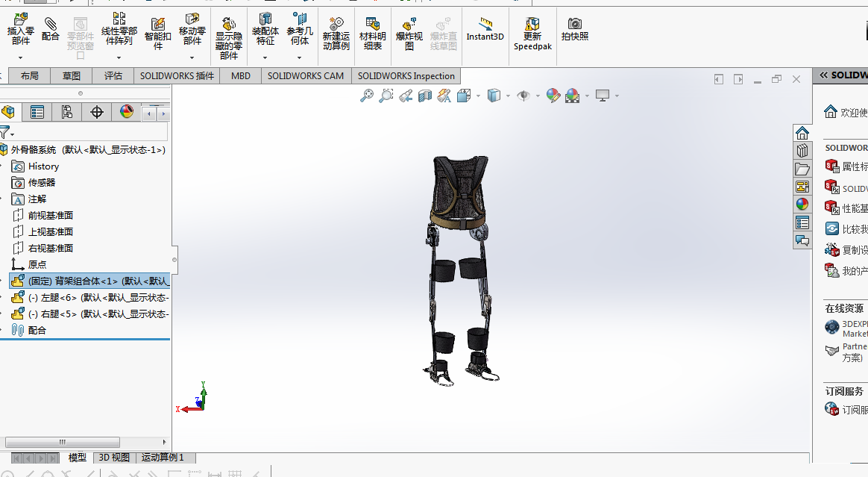Click 3DEXPERIENCE Marketplace link
The image size is (868, 477).
[x=855, y=328]
